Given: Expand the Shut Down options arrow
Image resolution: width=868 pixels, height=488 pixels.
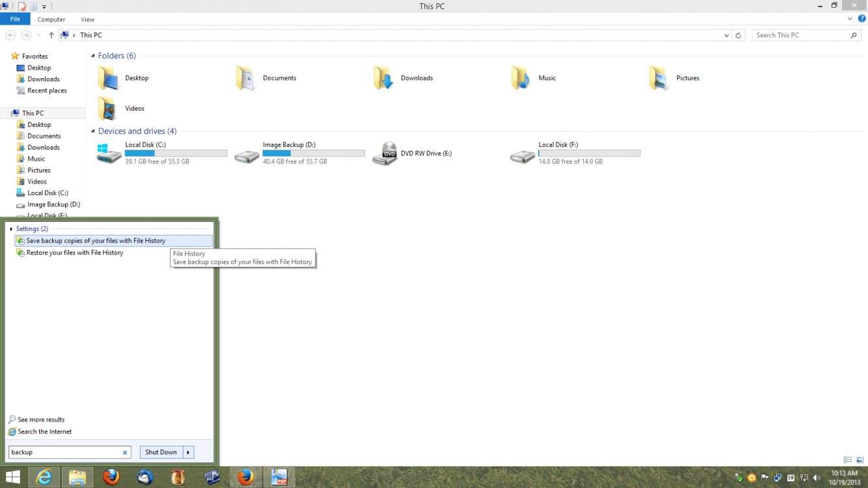Looking at the screenshot, I should pyautogui.click(x=188, y=452).
